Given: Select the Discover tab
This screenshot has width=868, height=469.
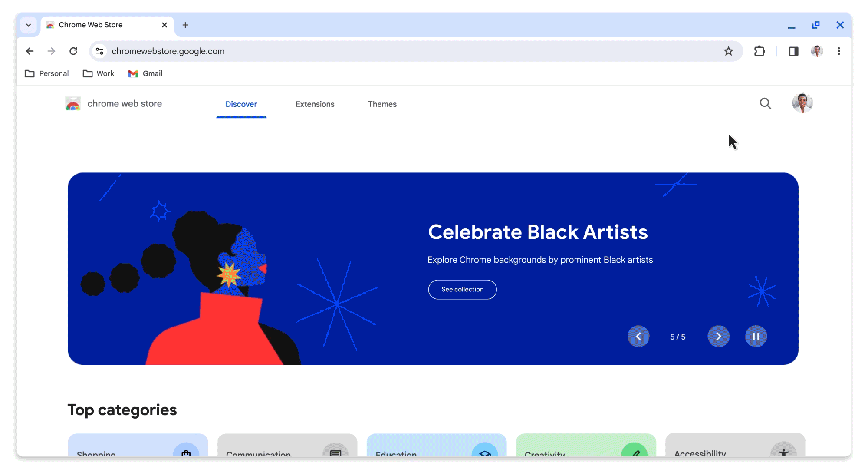Looking at the screenshot, I should [x=241, y=105].
